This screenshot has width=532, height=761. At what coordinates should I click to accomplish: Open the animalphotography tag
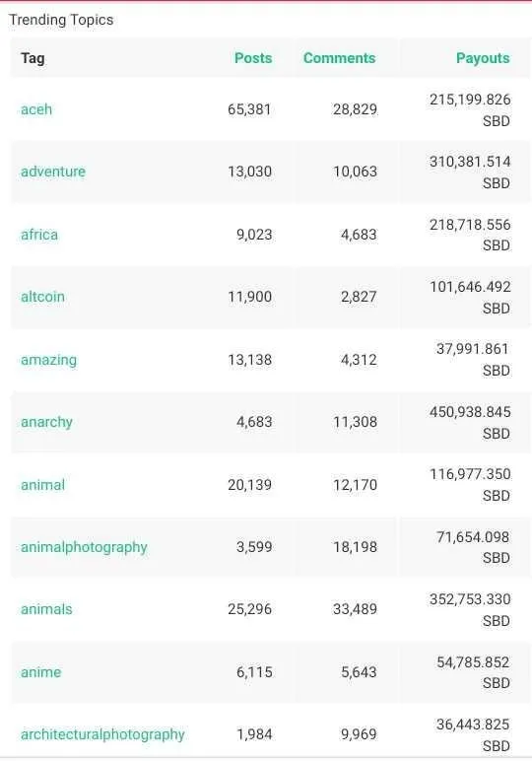point(84,547)
